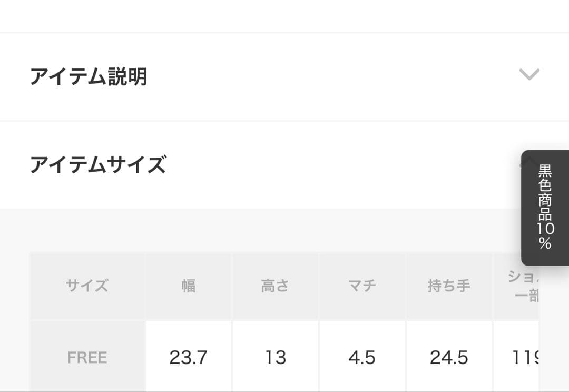Click the 24.5 handle value cell
Screen dimensions: 569x392
[449, 358]
